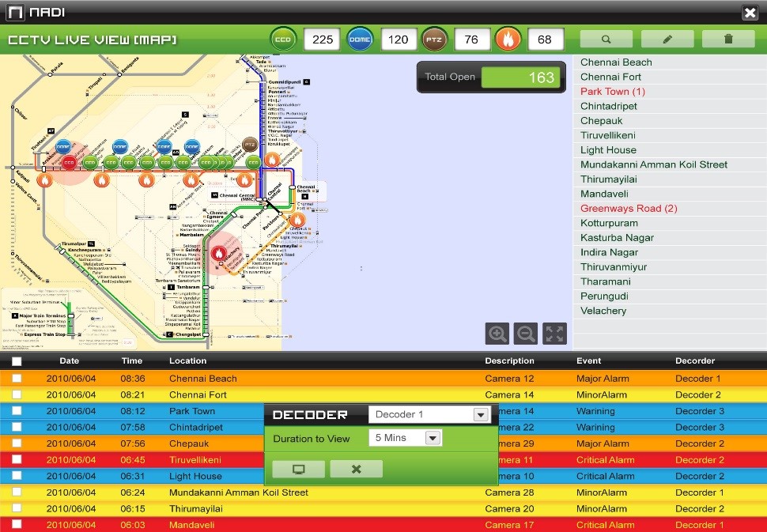The image size is (767, 532).
Task: Cancel the Decoder popup with X button
Action: tap(356, 470)
